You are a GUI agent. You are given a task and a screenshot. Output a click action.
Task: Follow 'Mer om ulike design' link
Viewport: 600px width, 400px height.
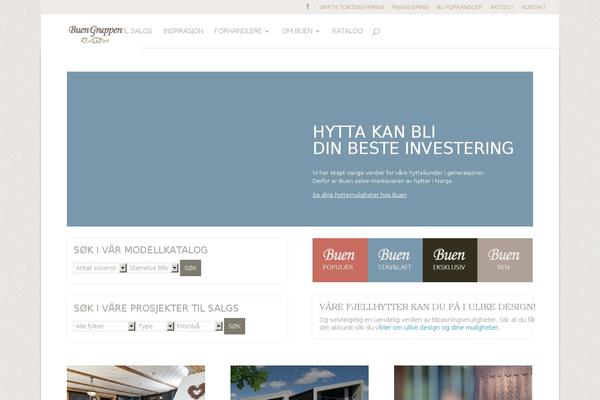439,328
